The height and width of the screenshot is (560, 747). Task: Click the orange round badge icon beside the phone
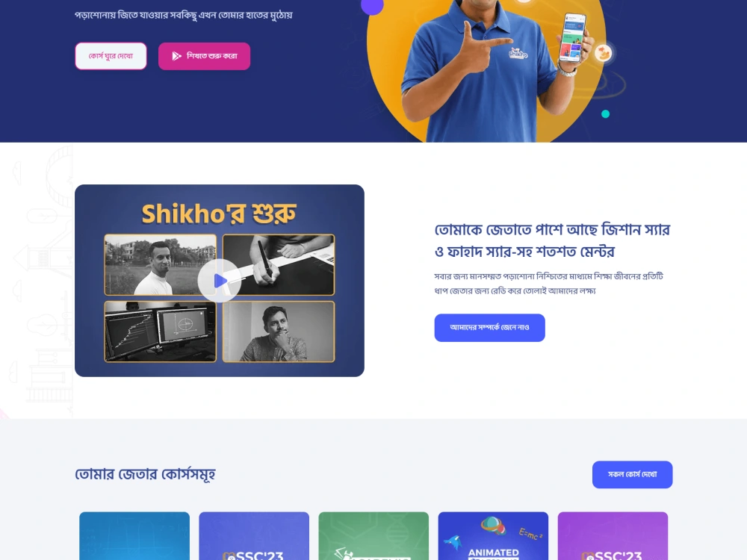(603, 52)
